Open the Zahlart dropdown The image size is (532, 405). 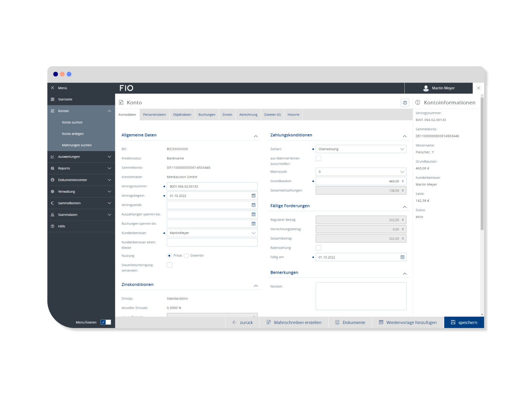361,149
